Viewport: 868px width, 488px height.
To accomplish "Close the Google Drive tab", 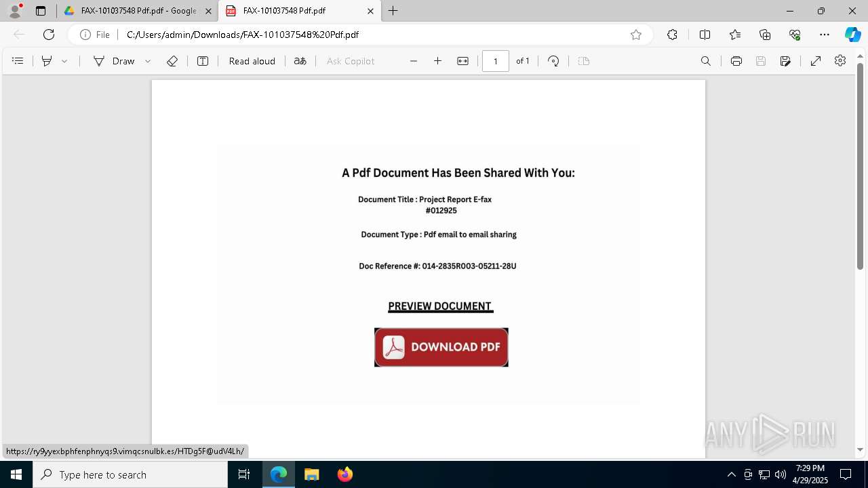I will (208, 11).
